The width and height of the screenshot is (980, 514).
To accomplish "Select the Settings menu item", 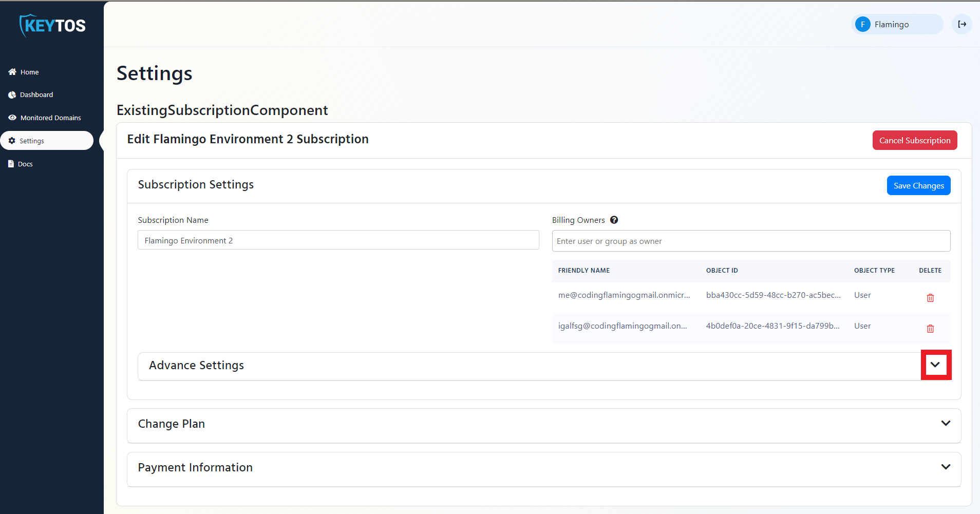I will tap(47, 141).
